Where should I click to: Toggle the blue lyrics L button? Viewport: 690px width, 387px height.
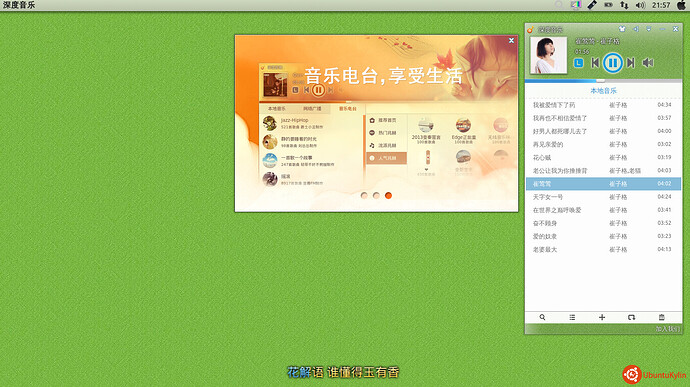(x=579, y=63)
